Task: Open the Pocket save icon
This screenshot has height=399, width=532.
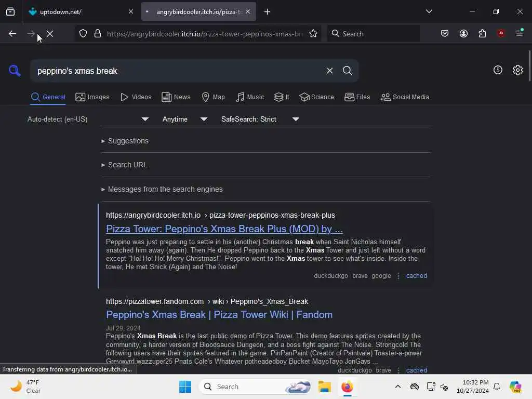Action: (445, 34)
